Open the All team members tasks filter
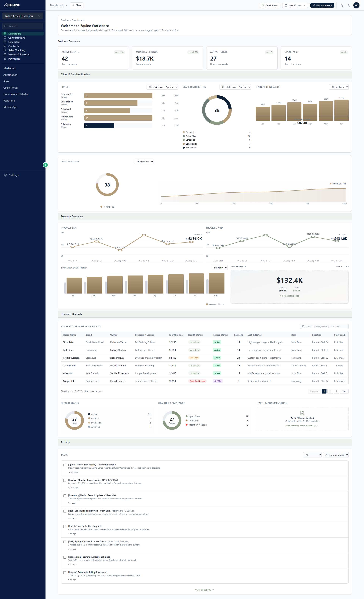This screenshot has height=599, width=364. coord(336,455)
